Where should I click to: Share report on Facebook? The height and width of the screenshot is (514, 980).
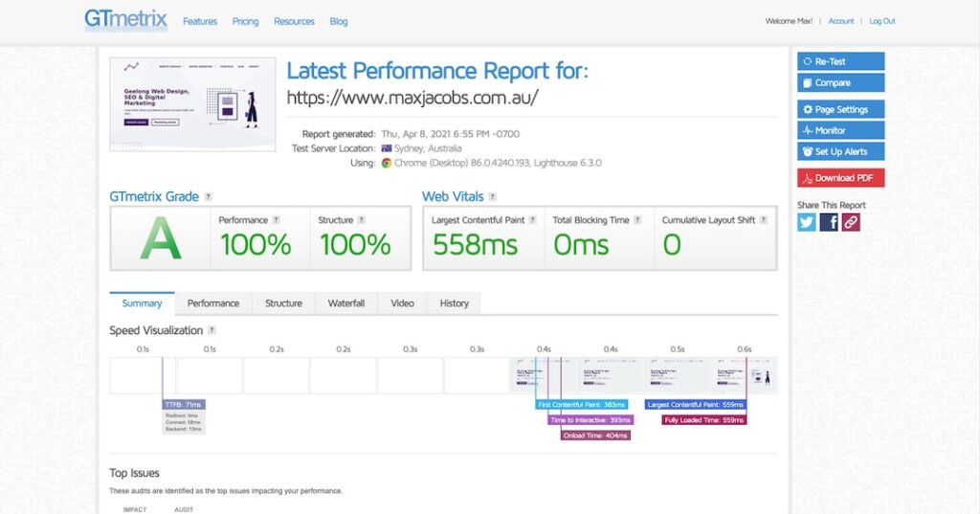click(828, 222)
